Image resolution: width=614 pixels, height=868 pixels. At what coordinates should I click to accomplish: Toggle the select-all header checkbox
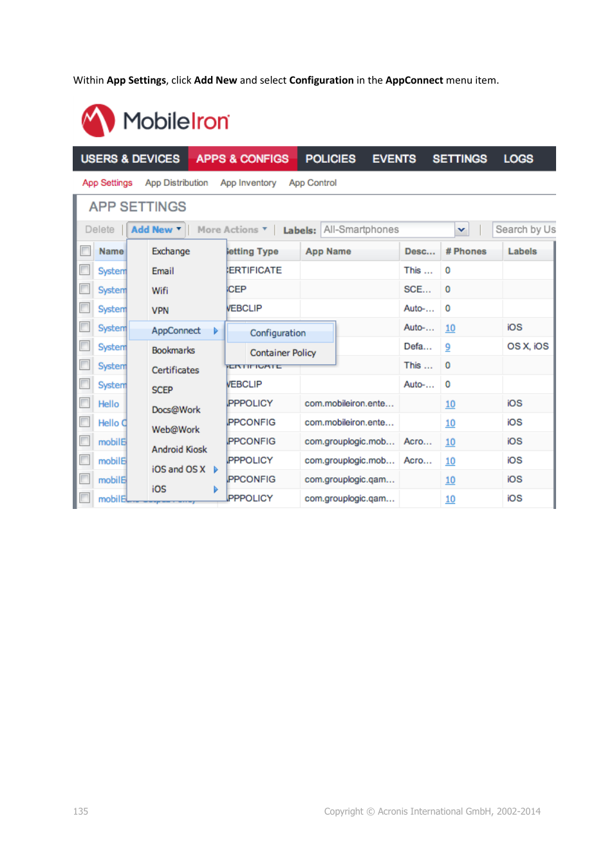tap(85, 251)
